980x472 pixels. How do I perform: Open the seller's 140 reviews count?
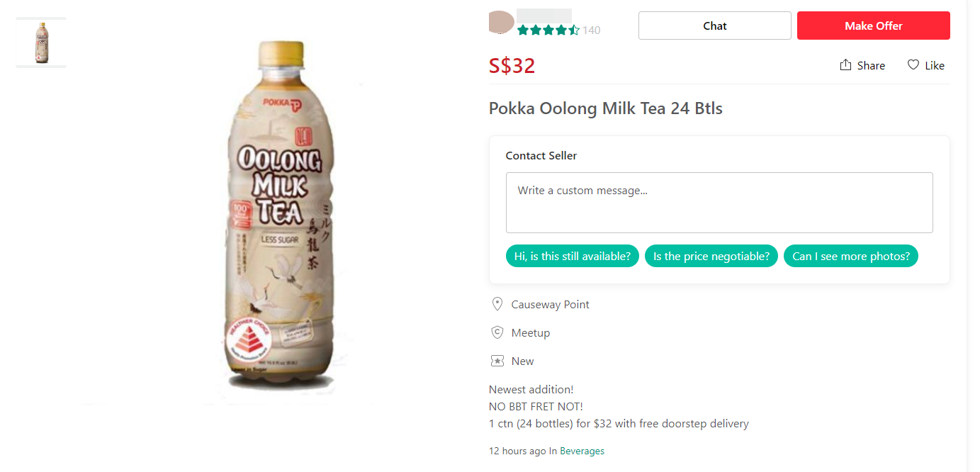coord(592,30)
